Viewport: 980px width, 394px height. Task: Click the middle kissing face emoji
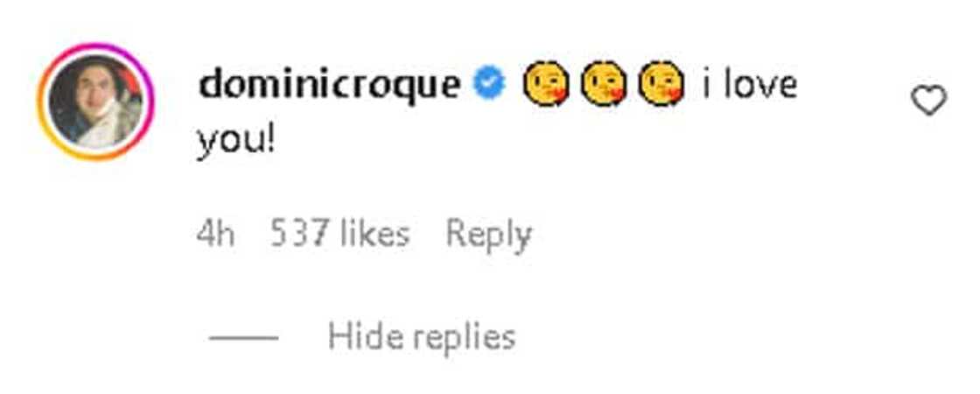(x=602, y=87)
